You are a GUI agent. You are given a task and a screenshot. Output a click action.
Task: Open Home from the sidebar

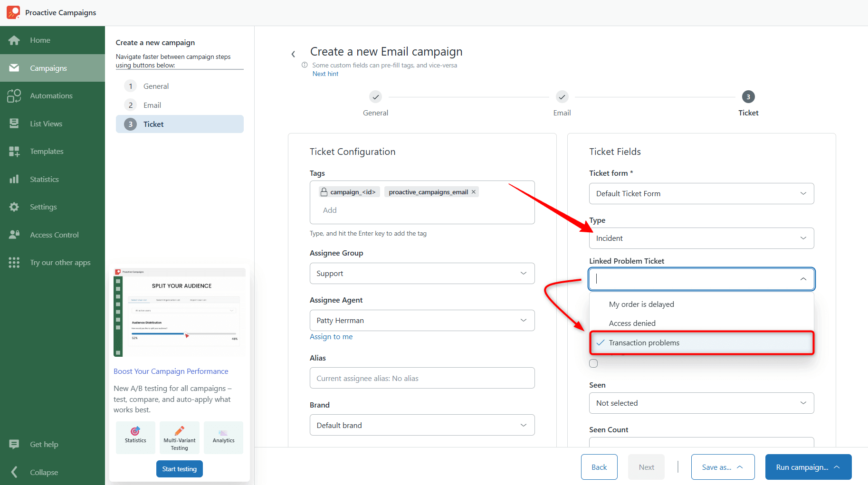40,40
